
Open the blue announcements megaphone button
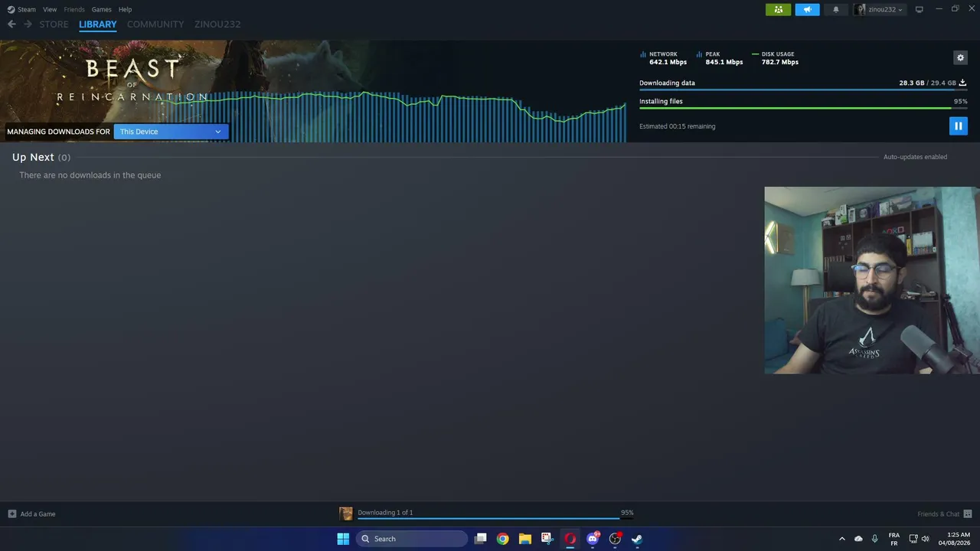click(x=807, y=9)
